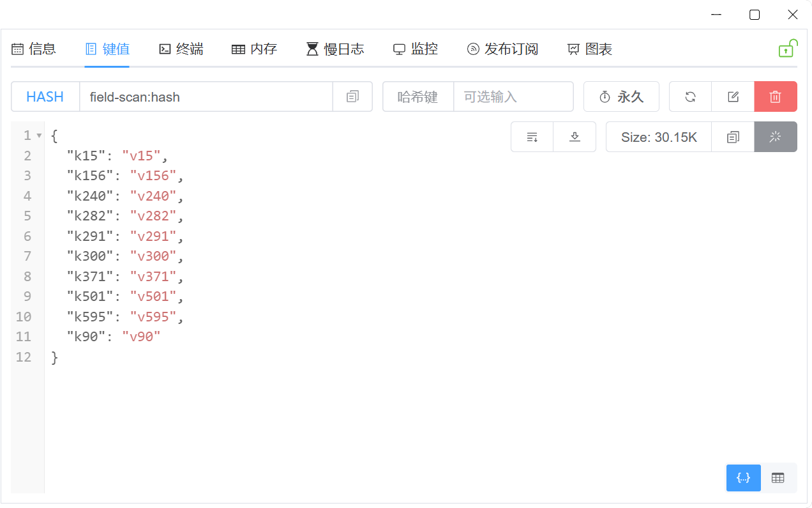Click the HASH type label

45,96
